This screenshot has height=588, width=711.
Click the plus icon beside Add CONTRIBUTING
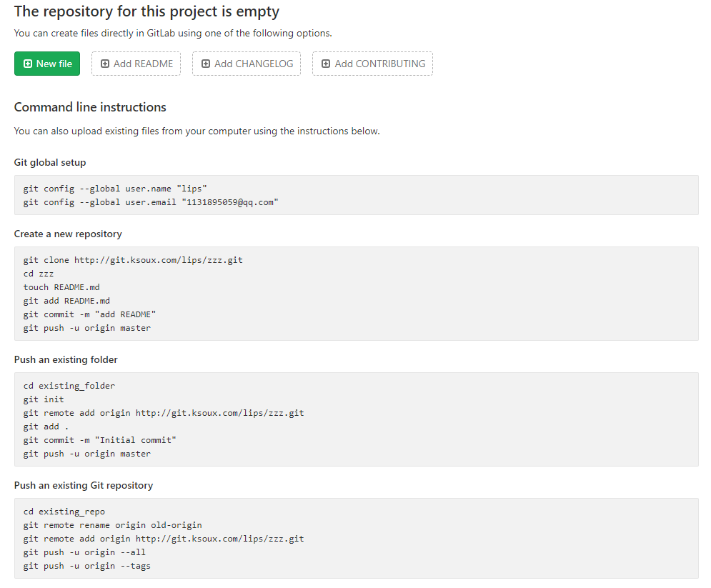pyautogui.click(x=326, y=64)
